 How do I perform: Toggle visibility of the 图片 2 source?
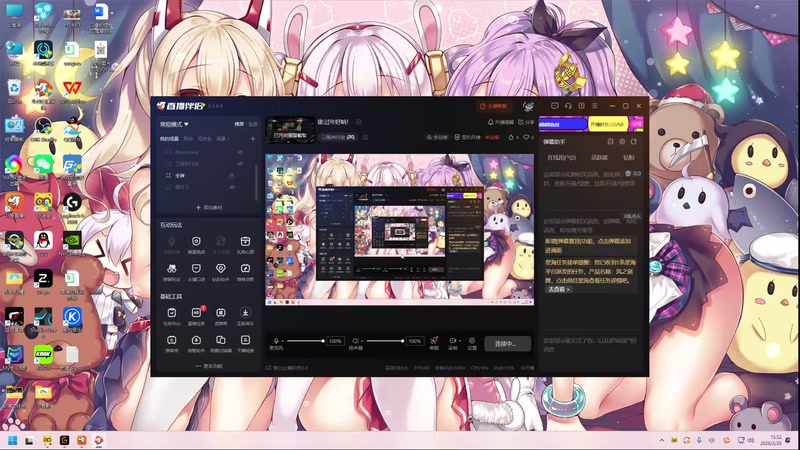click(232, 187)
